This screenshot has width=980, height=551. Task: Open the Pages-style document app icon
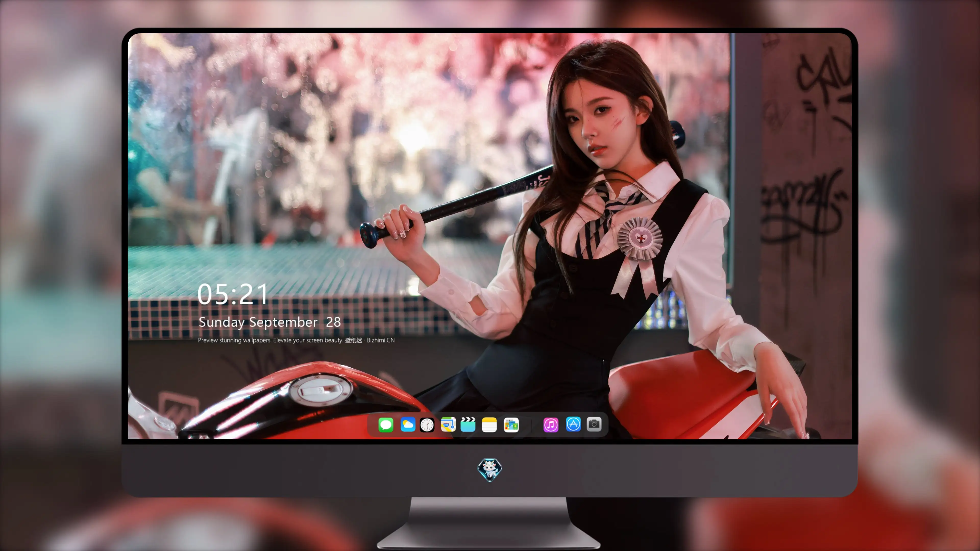tap(511, 425)
